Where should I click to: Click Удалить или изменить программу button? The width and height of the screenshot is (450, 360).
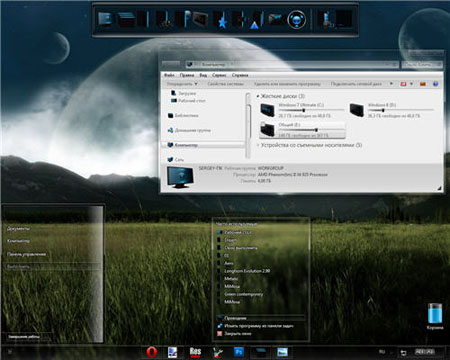[287, 84]
